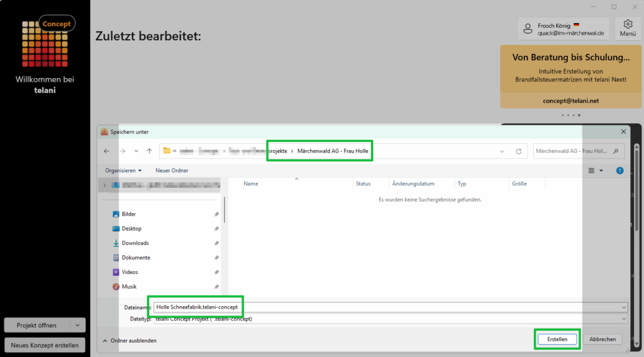The width and height of the screenshot is (644, 357).
Task: Sort files by the Änderungsdatum column header
Action: pos(413,184)
